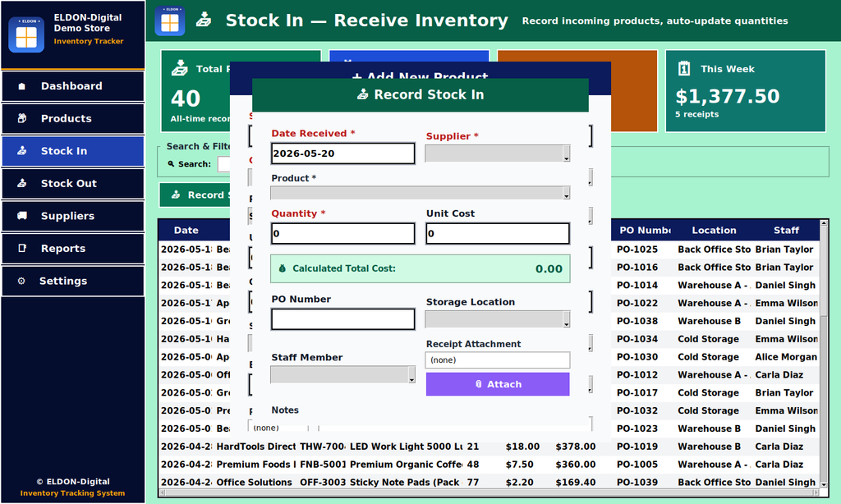841x504 pixels.
Task: Click the Record button behind the dialog
Action: (x=195, y=195)
